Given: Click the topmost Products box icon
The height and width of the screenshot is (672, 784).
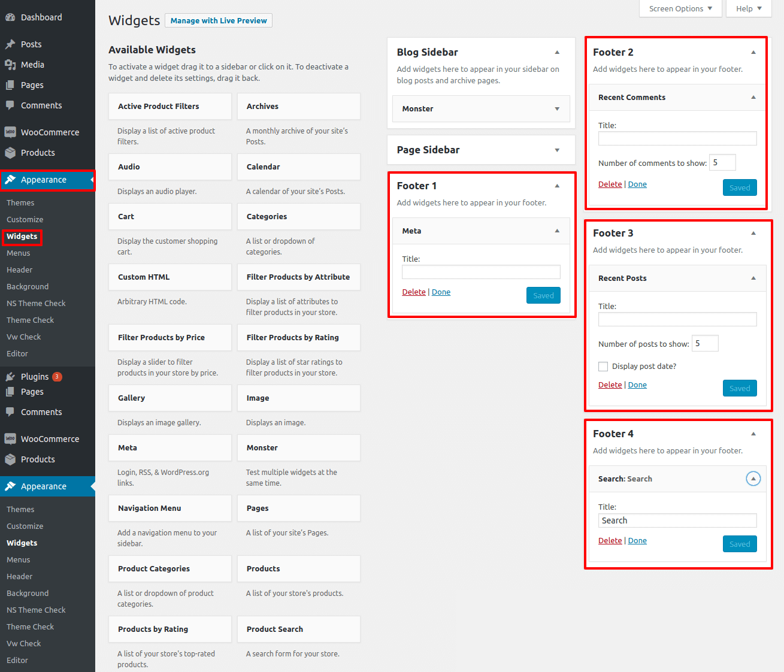Looking at the screenshot, I should pos(10,153).
